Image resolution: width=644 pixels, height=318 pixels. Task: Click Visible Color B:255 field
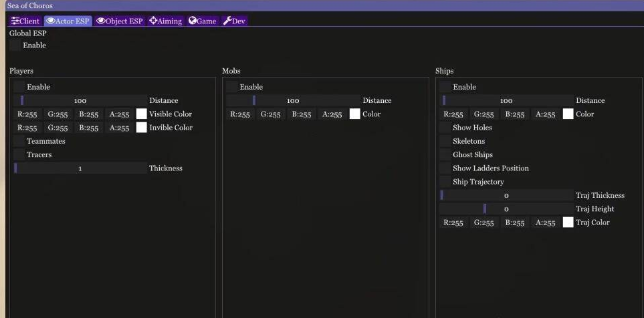click(89, 114)
